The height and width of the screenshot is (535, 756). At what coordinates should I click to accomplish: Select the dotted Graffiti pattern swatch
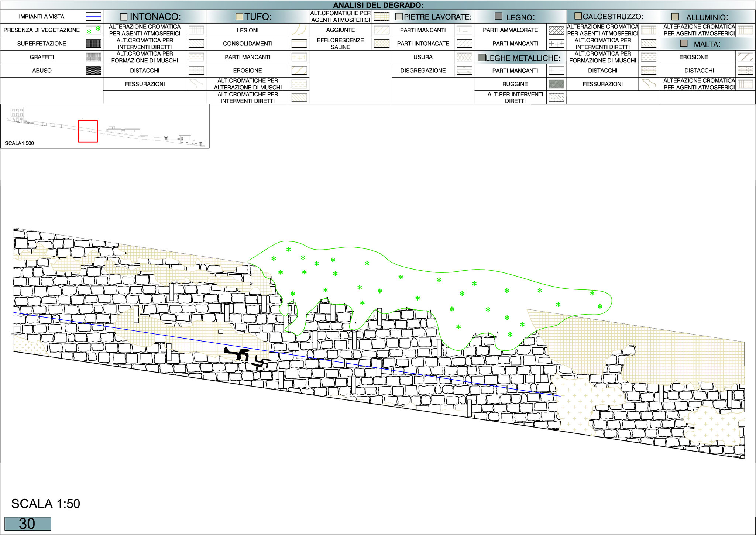click(93, 57)
